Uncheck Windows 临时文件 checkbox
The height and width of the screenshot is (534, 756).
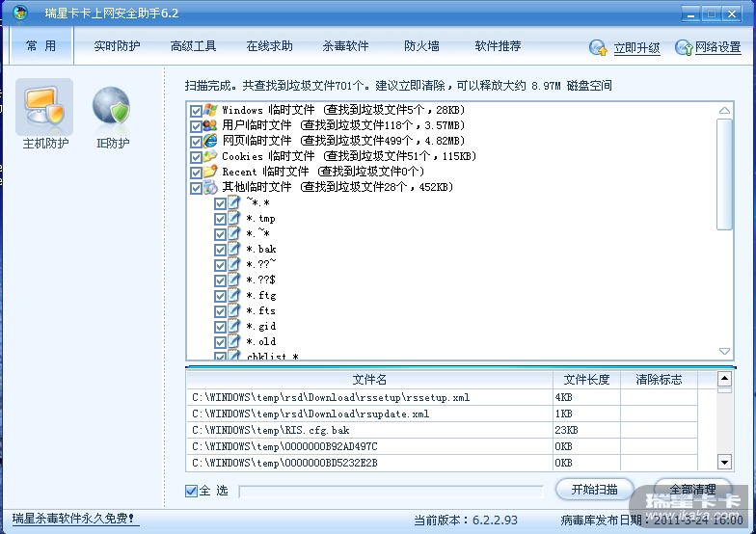coord(196,111)
